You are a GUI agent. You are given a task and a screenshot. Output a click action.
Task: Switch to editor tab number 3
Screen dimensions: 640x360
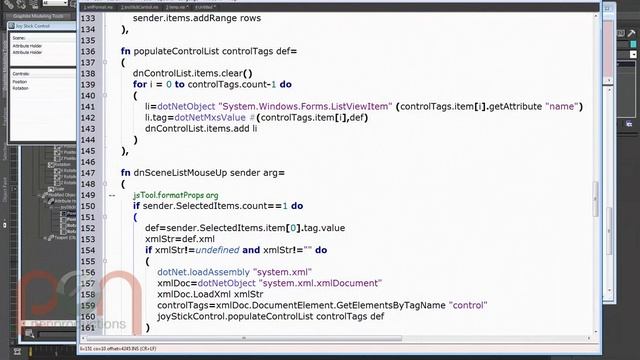click(177, 7)
